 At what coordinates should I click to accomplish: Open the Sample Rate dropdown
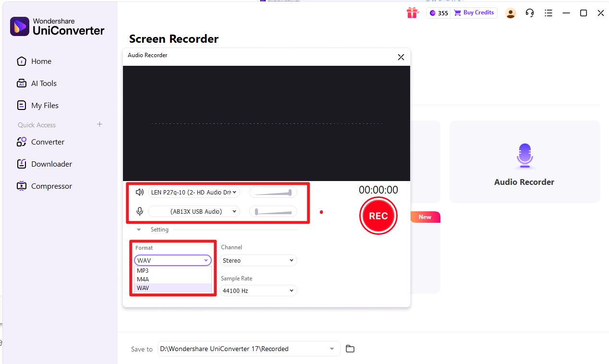pyautogui.click(x=258, y=291)
